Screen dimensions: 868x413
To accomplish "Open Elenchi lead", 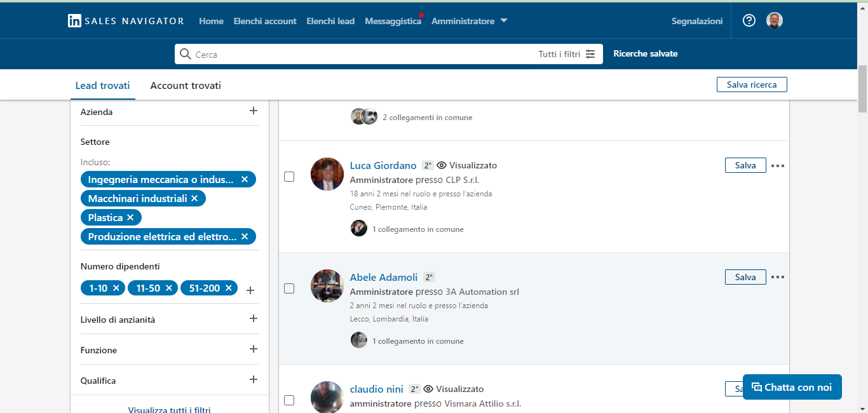I will coord(330,21).
